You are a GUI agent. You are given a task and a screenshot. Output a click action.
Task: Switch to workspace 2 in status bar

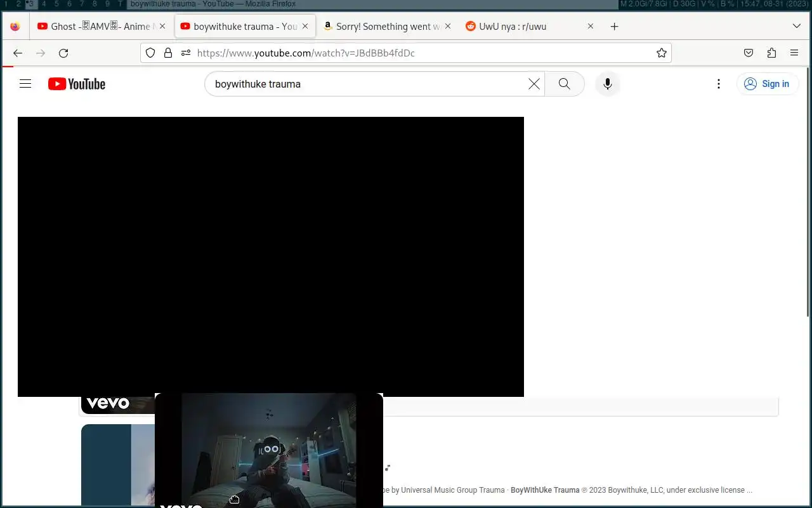coord(18,4)
